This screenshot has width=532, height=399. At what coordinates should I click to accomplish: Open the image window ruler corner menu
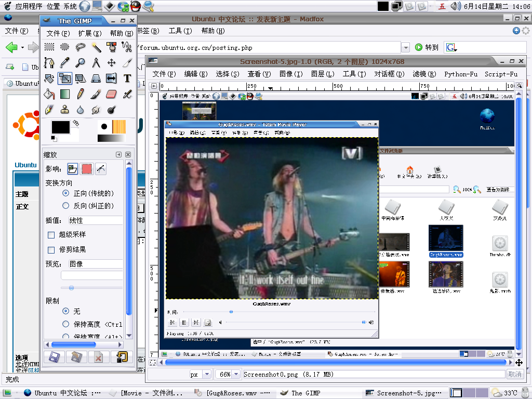coord(154,86)
